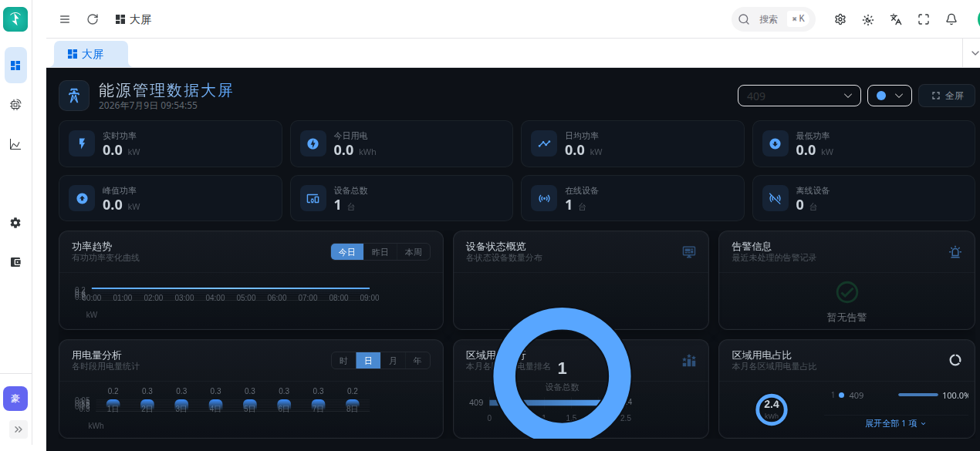The image size is (980, 451).
Task: Click the power tower logo icon
Action: 74,96
